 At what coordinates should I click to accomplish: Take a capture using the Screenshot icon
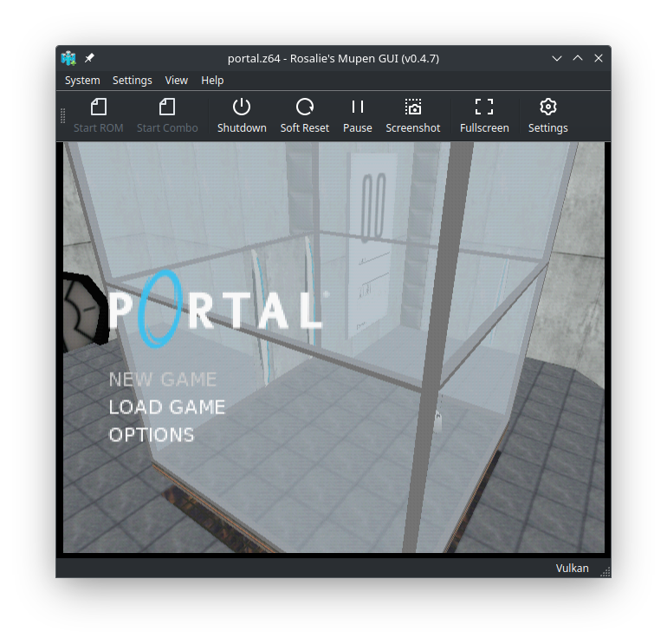pyautogui.click(x=412, y=107)
